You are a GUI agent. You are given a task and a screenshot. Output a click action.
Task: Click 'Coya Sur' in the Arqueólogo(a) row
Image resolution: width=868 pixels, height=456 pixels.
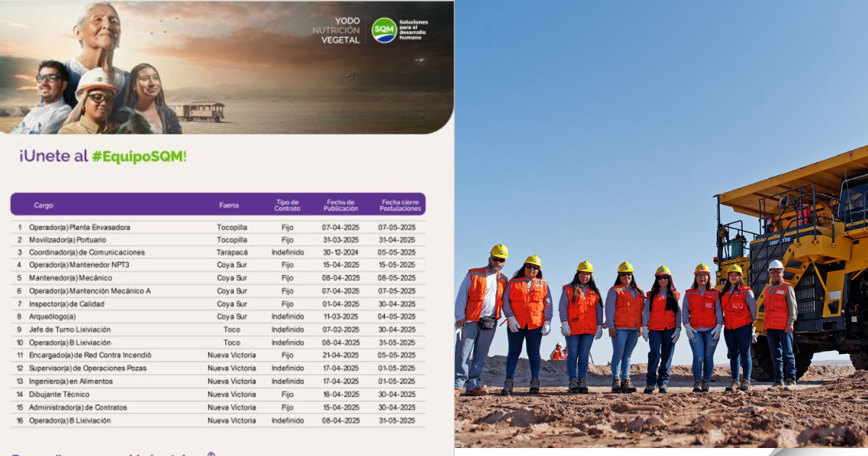tap(232, 316)
